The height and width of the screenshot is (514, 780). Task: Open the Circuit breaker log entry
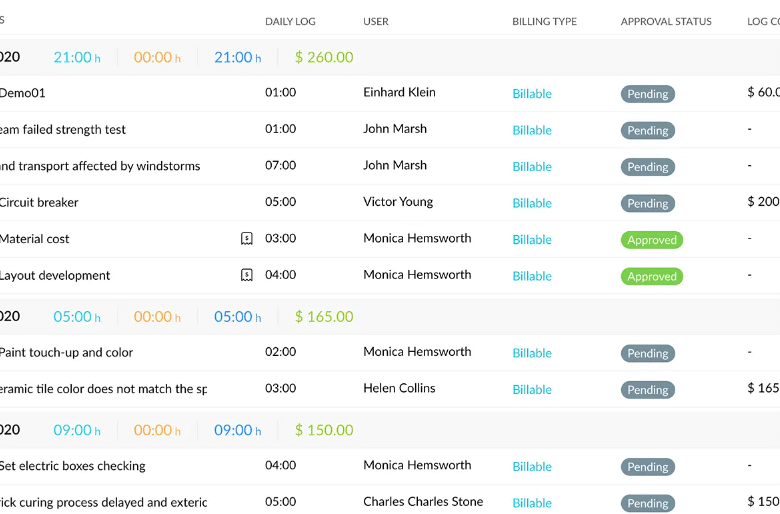pyautogui.click(x=39, y=202)
